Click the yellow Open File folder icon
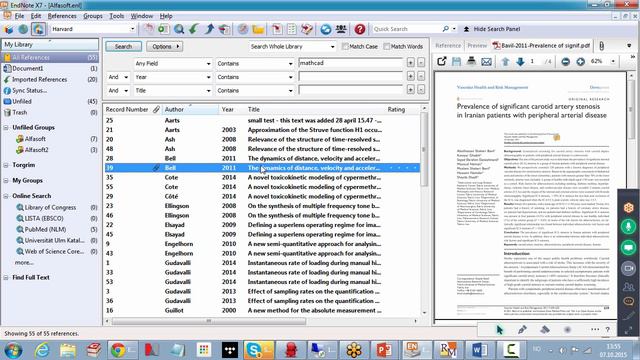Image resolution: width=640 pixels, height=360 pixels. click(x=258, y=29)
